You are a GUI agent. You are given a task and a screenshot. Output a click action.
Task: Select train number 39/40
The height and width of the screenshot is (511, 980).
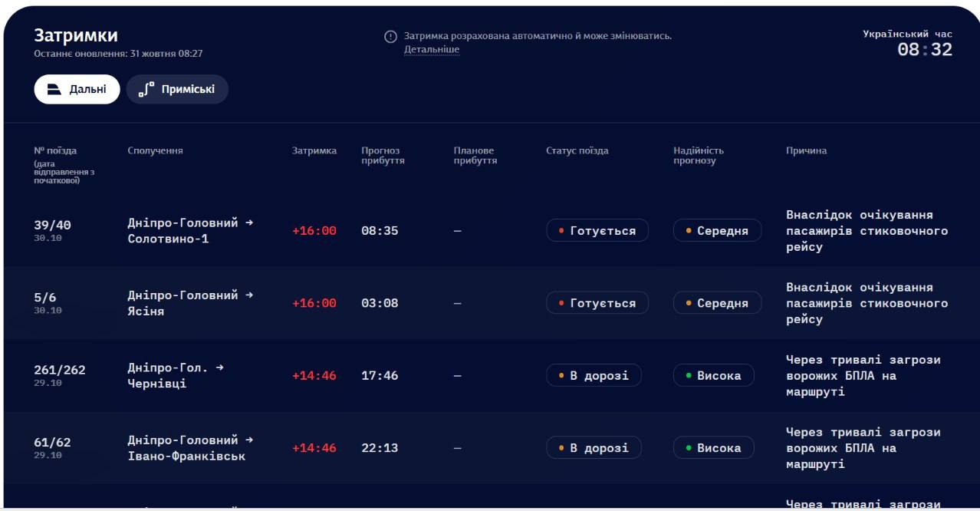click(52, 226)
